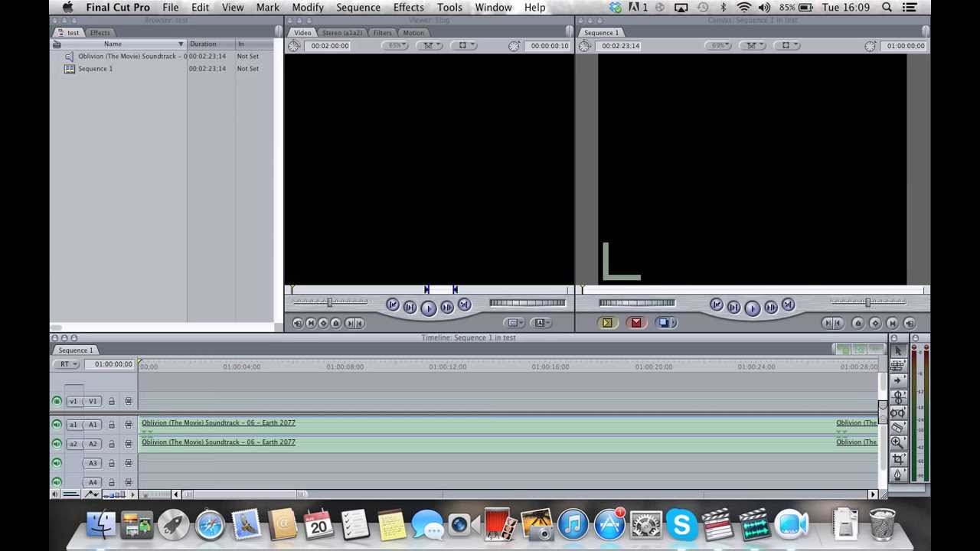
Task: Toggle the lock on track A1
Action: (111, 425)
